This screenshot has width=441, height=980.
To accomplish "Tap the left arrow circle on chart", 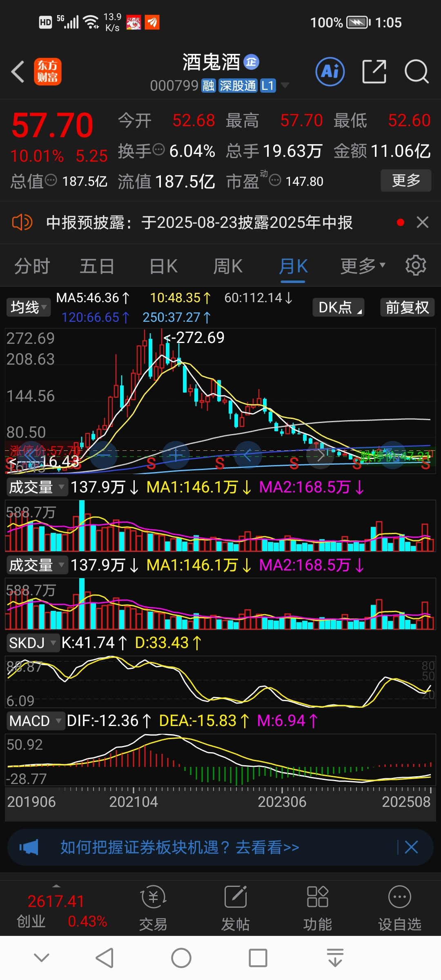I will [248, 455].
